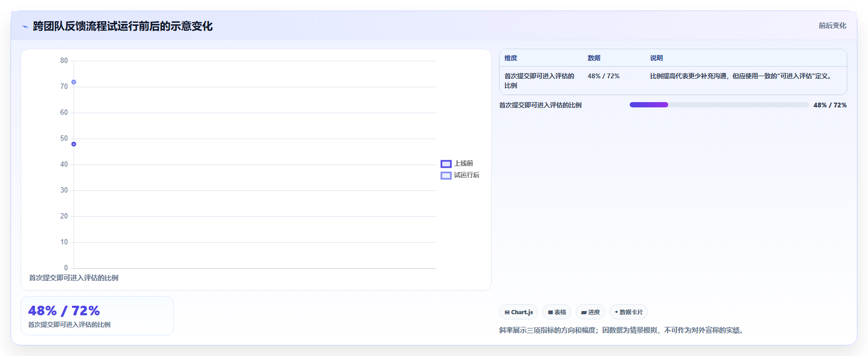Click the large 48% / 72% card value
The width and height of the screenshot is (868, 356).
[64, 311]
